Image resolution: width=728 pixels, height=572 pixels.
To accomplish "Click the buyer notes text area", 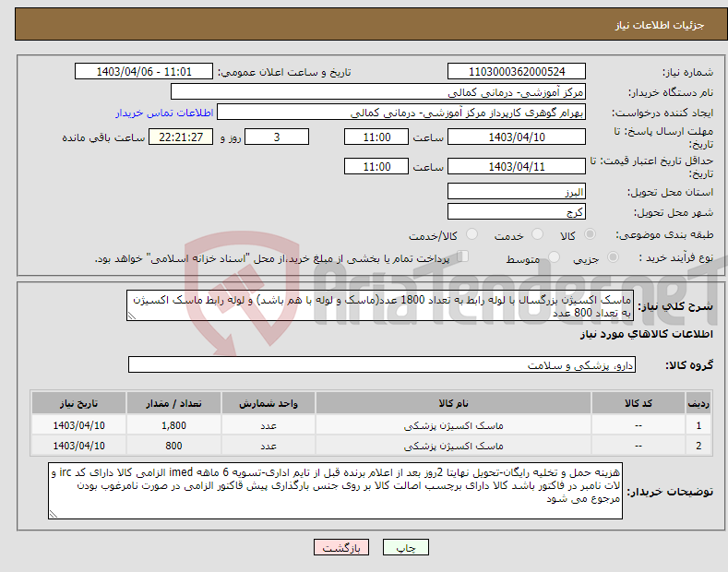I will click(x=335, y=491).
